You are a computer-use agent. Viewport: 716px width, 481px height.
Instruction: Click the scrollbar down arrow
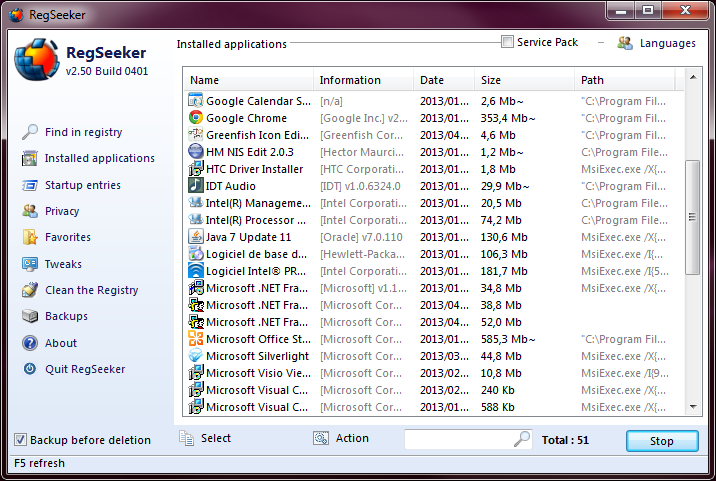pyautogui.click(x=693, y=407)
